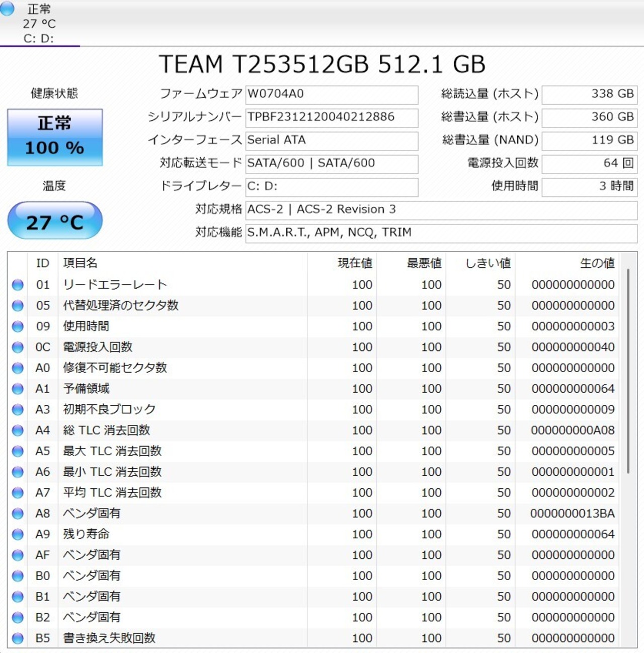
Task: Click the blue status orb for attribute 05
Action: click(x=18, y=306)
